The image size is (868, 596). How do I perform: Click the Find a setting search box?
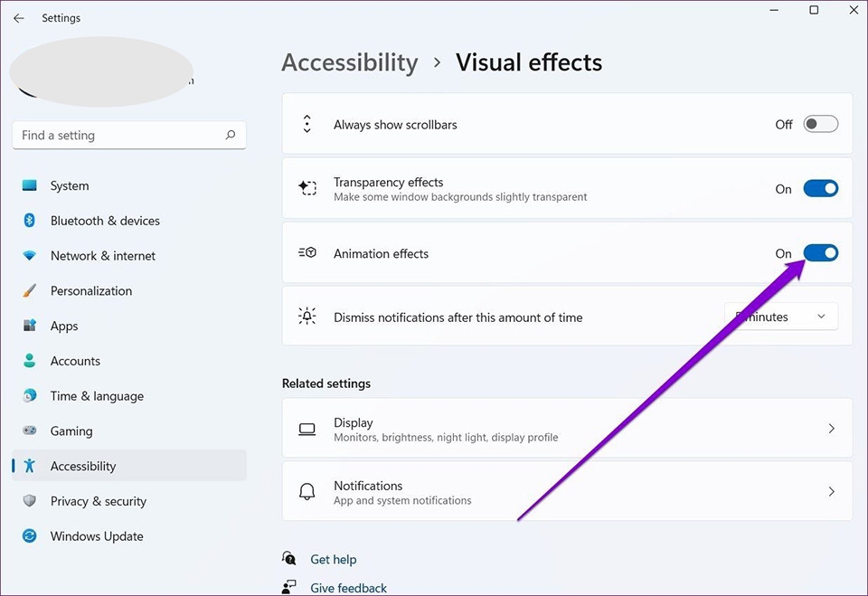click(x=118, y=136)
